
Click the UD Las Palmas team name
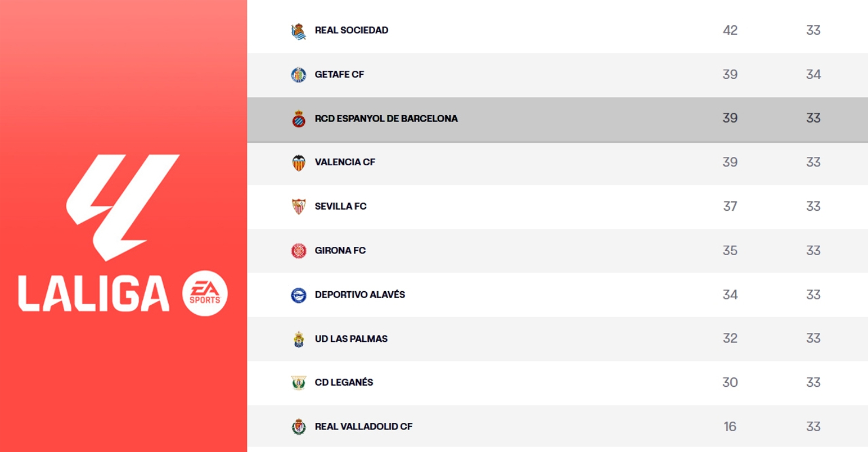351,339
